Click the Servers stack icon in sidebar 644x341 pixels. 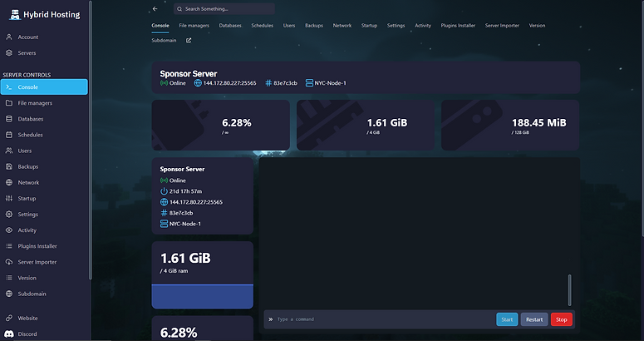point(9,53)
